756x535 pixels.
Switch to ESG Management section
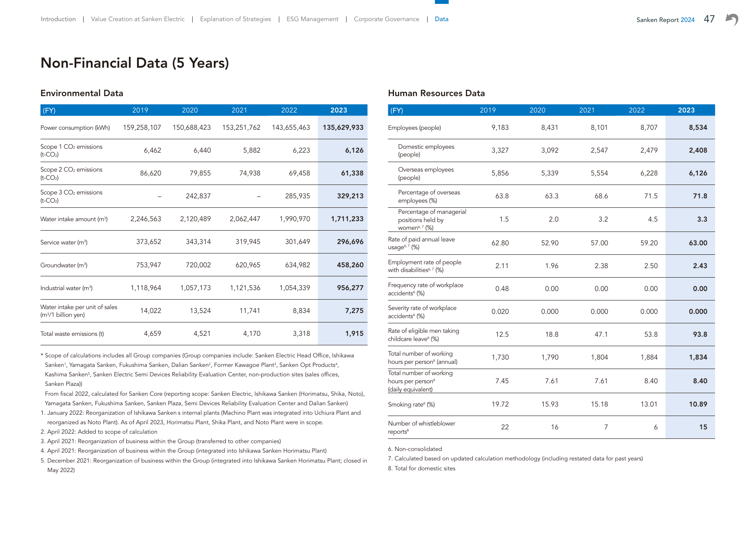click(312, 19)
